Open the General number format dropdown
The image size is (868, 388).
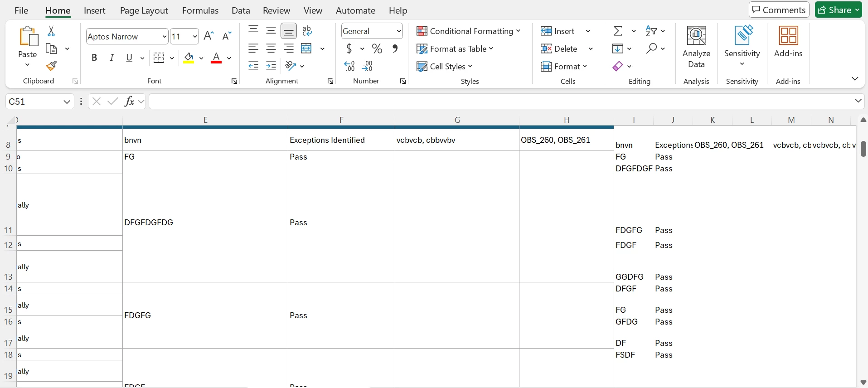click(399, 31)
